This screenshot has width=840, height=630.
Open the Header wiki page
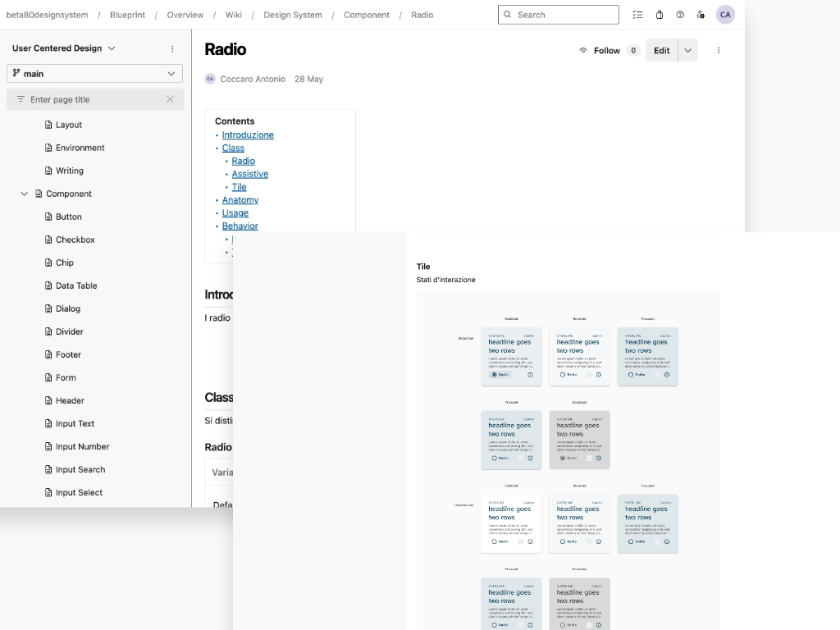[71, 400]
